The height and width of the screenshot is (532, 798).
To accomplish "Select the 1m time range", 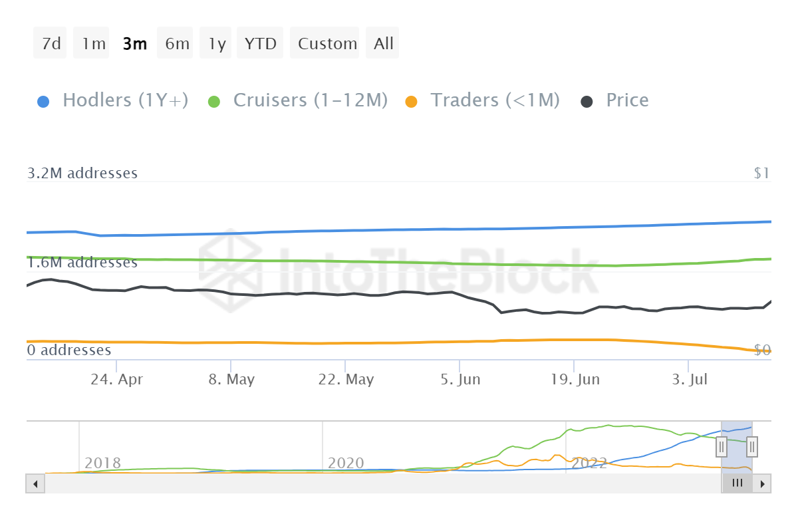I will (x=93, y=44).
